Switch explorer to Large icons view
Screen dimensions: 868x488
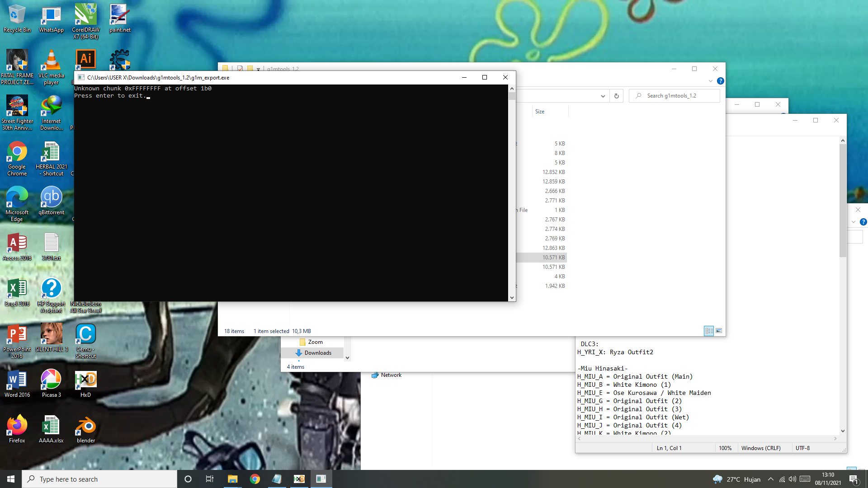click(719, 331)
